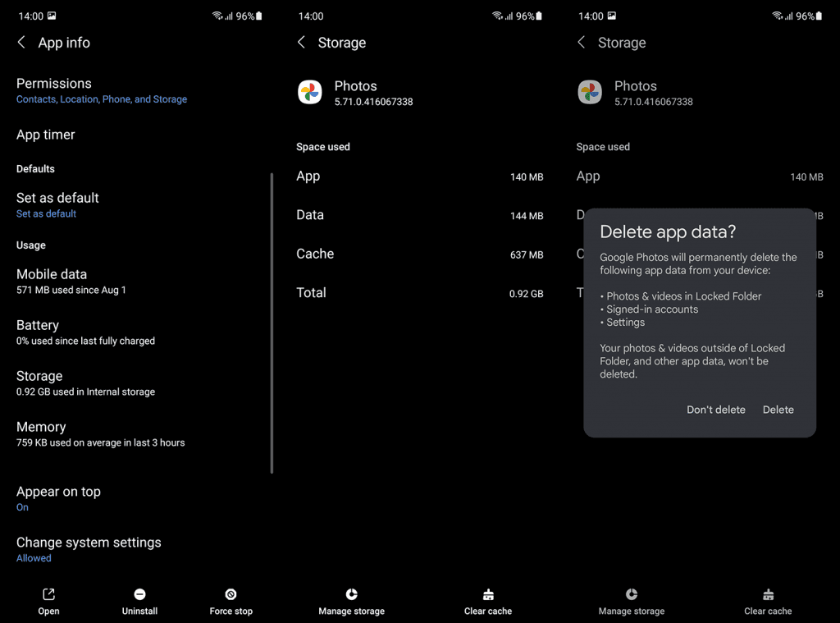Image resolution: width=840 pixels, height=623 pixels.
Task: Tap the Uninstall icon in App info
Action: 139,594
